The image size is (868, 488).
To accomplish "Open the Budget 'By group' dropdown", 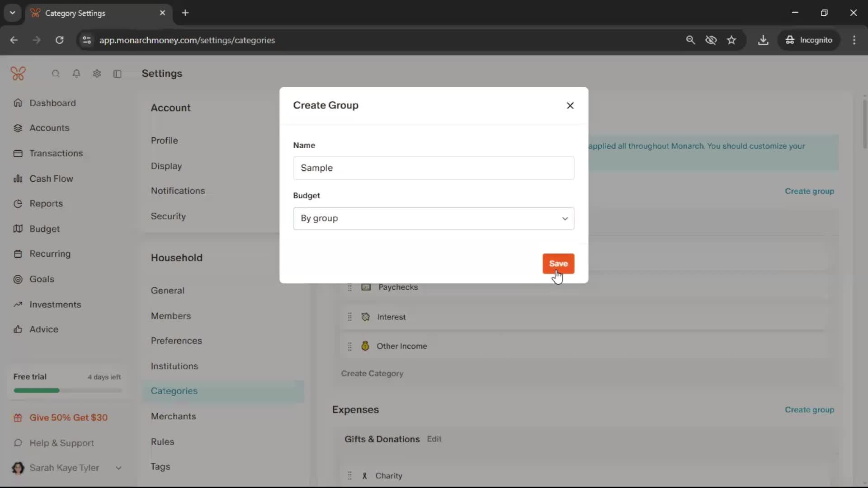I will point(434,219).
